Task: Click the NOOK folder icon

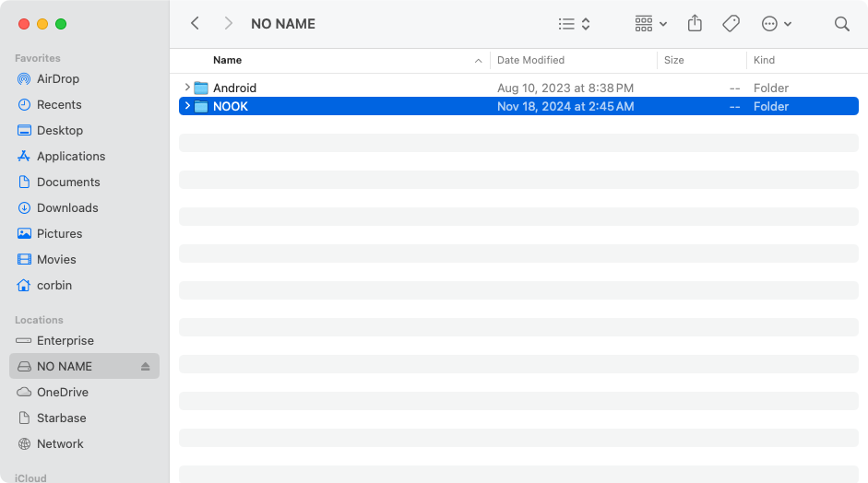Action: 201,106
